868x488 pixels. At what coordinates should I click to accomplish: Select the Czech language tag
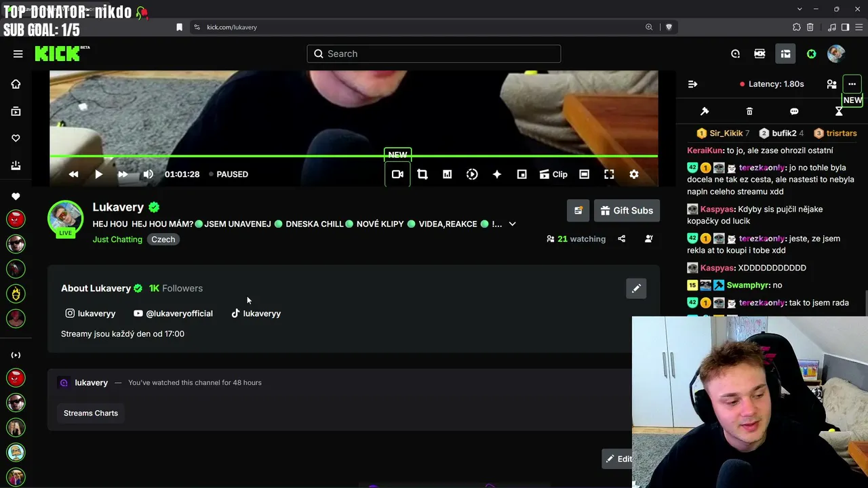coord(163,239)
